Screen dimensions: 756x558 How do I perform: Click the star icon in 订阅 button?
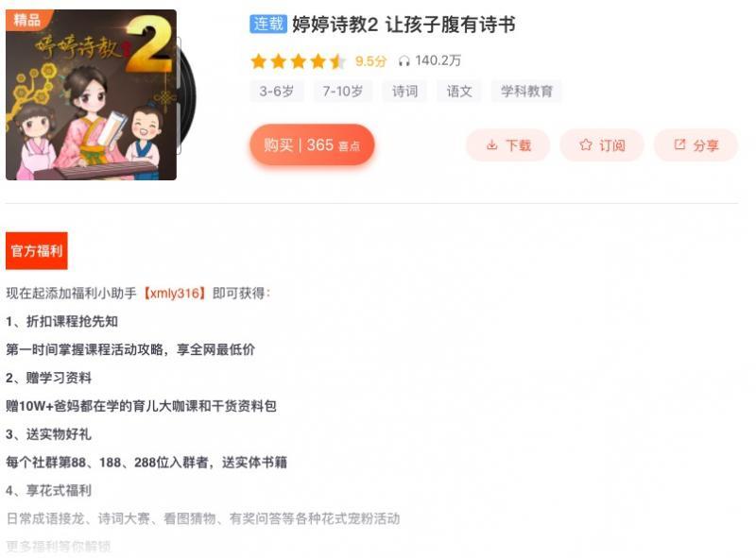coord(586,144)
